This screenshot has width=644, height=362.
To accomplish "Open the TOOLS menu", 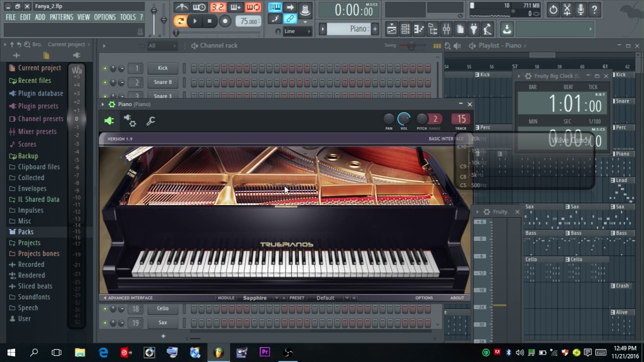I will [x=128, y=17].
